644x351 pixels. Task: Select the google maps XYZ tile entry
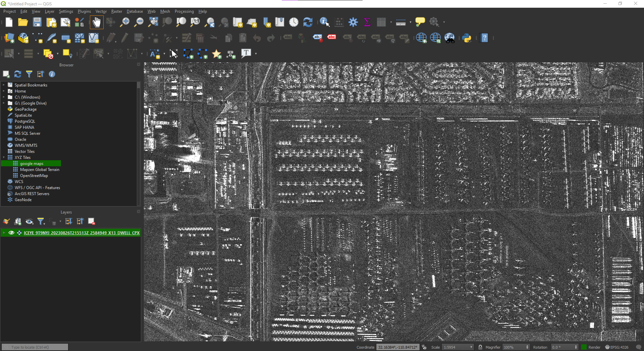pyautogui.click(x=32, y=164)
